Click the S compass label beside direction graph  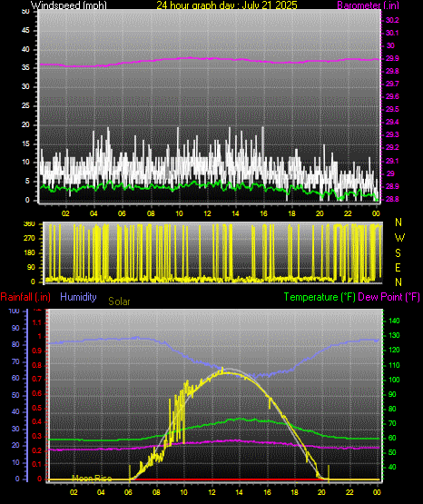(398, 253)
